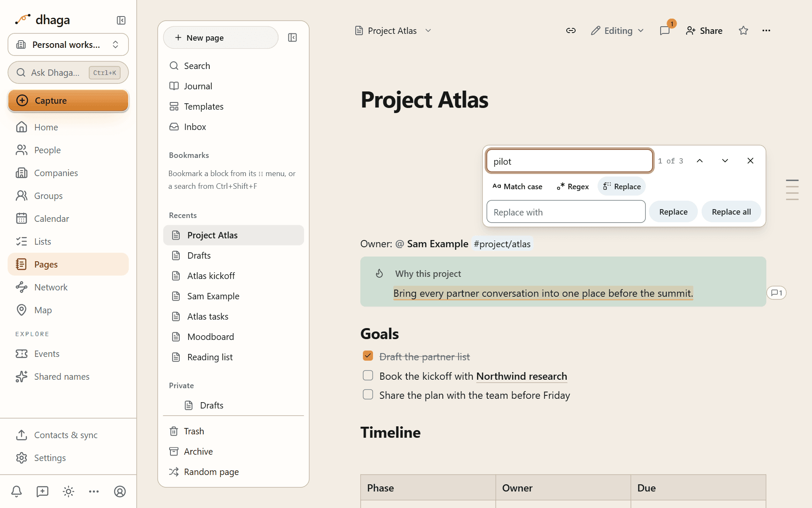Click the callout flame icon
Viewport: 812px width, 508px height.
click(379, 273)
